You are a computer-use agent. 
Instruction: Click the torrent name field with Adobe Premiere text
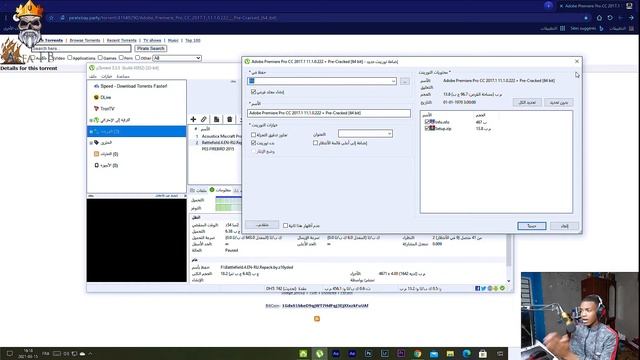click(x=329, y=113)
